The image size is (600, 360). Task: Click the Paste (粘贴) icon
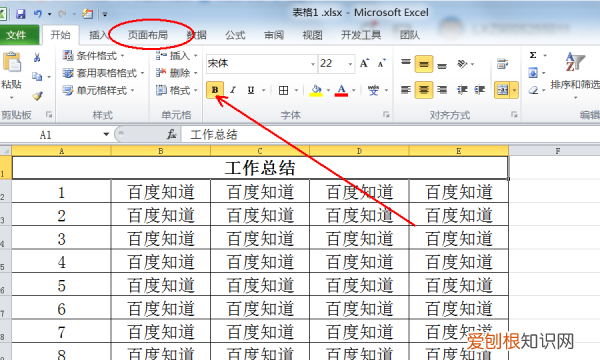point(11,62)
